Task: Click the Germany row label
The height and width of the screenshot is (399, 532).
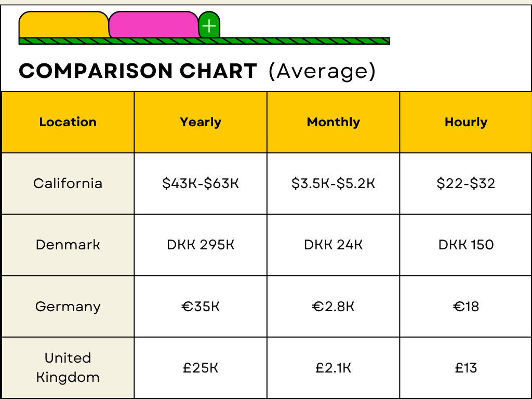Action: click(x=68, y=307)
